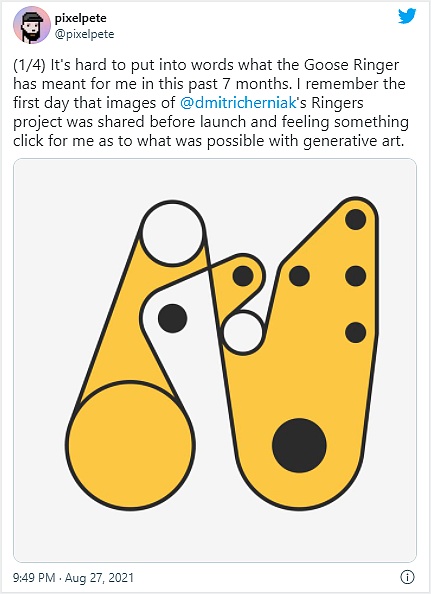Select the small white ring in center
Viewport: 431px width, 594px height.
243,333
